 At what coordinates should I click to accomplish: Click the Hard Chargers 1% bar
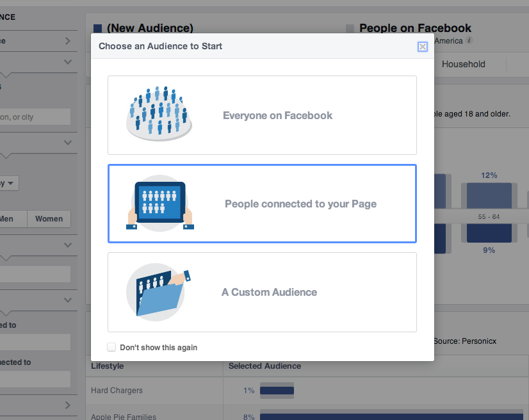coord(277,391)
